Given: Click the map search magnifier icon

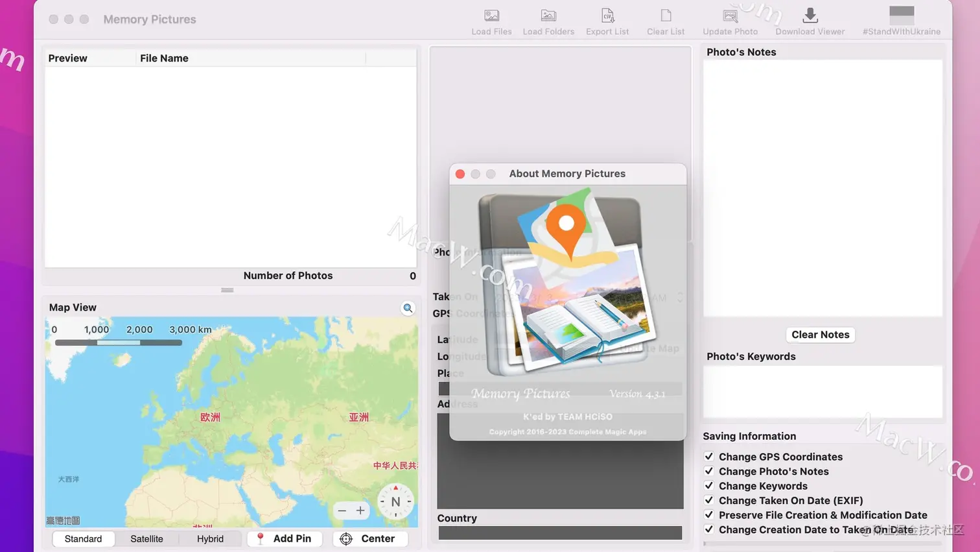Looking at the screenshot, I should click(408, 308).
